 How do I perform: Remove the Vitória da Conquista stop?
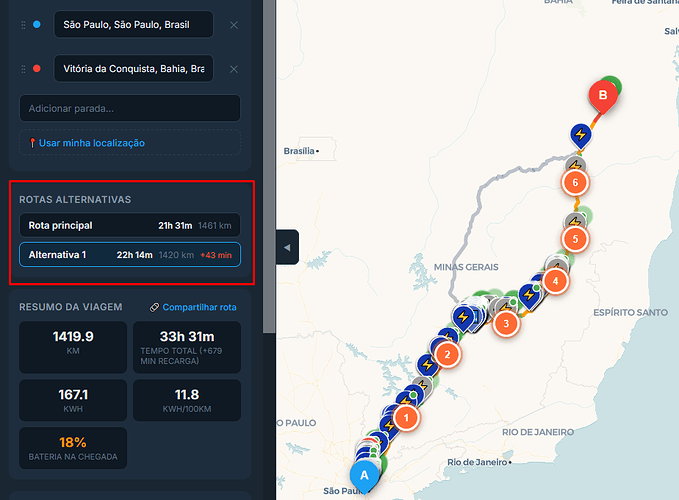[x=234, y=69]
